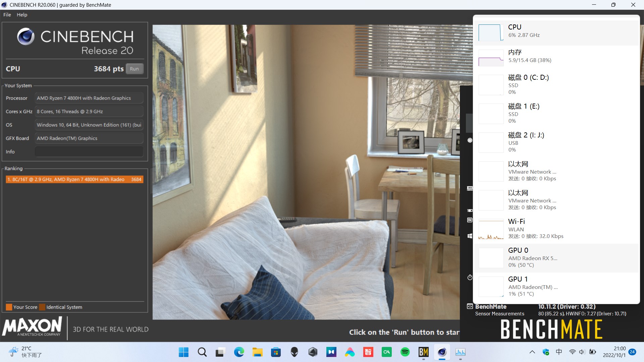Open Microsoft Store from taskbar

pos(276,352)
